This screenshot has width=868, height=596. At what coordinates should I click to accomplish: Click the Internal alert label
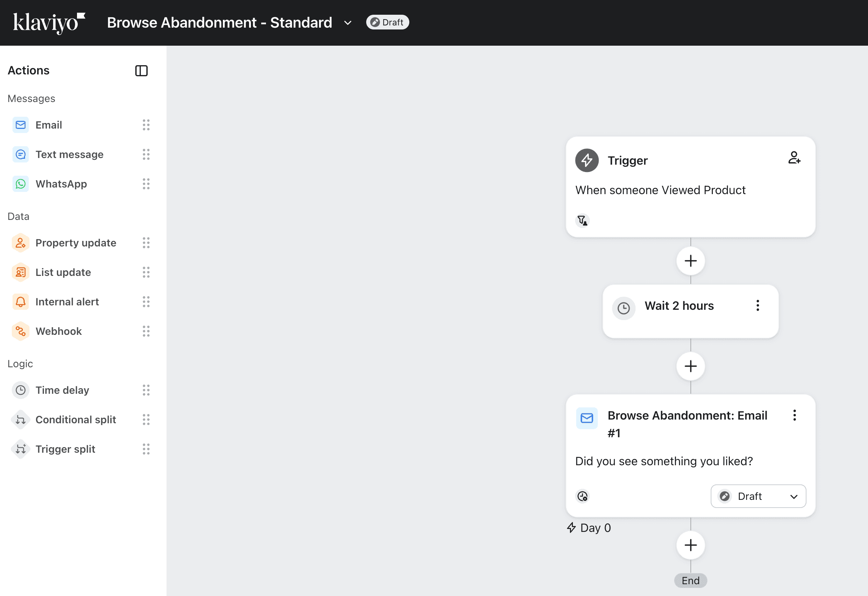67,302
